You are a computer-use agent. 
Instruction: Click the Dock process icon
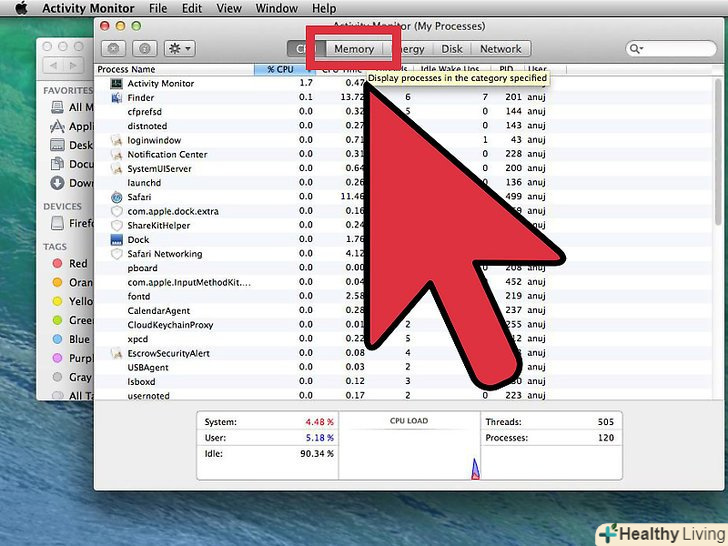(117, 240)
